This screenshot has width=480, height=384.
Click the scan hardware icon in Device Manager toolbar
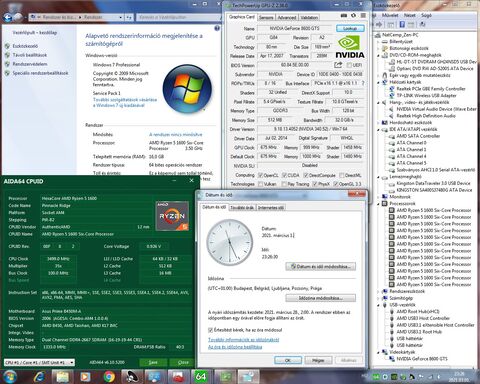(x=422, y=24)
